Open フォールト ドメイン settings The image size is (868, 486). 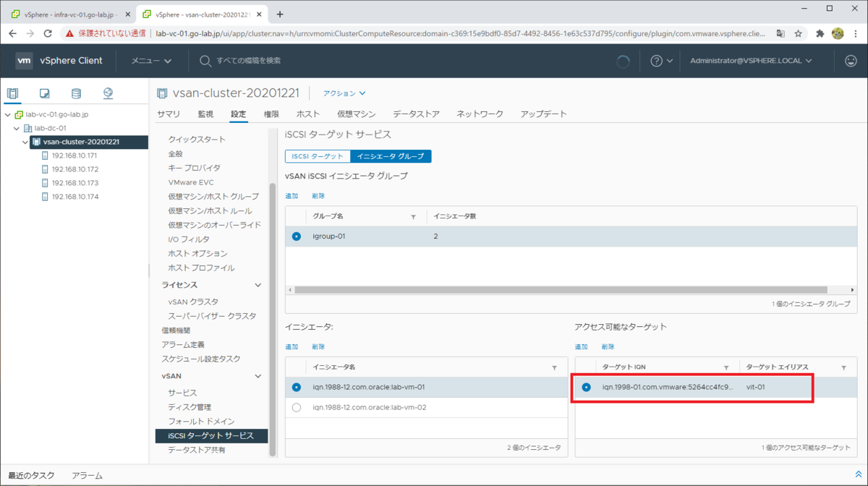[x=201, y=421]
